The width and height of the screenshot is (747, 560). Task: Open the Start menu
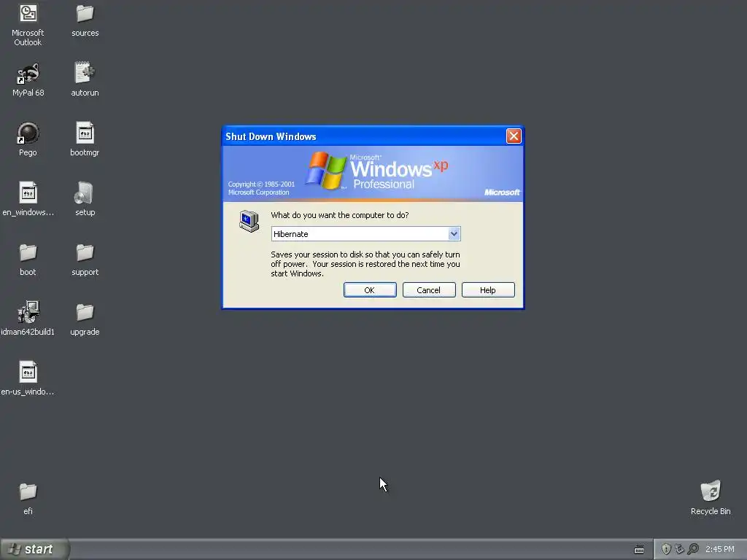coord(34,549)
